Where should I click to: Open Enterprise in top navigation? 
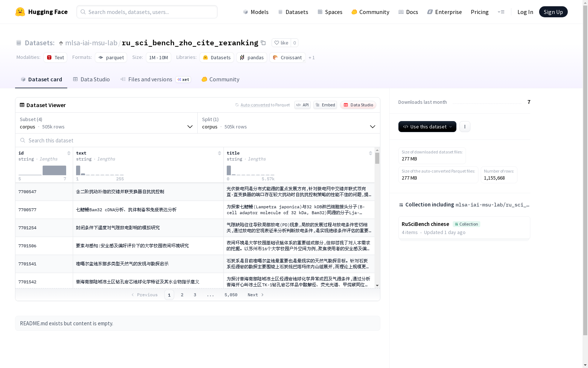445,12
